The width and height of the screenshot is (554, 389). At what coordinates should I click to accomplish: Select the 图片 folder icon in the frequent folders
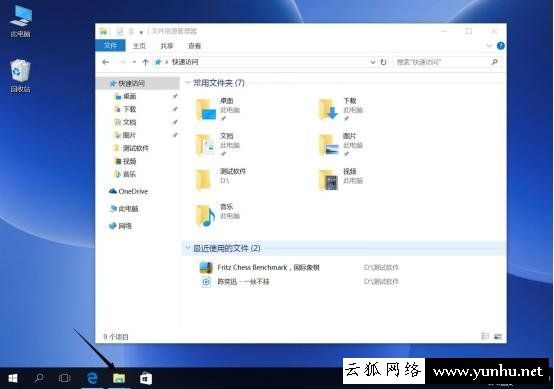click(329, 145)
